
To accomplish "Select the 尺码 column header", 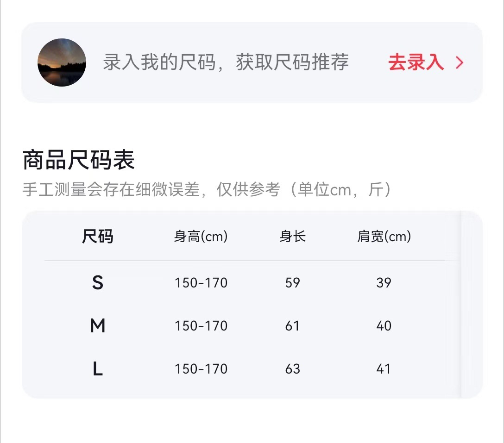I will pos(97,237).
